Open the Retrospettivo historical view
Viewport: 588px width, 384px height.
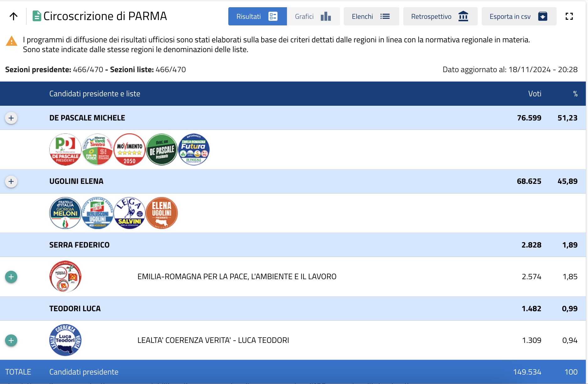point(440,16)
